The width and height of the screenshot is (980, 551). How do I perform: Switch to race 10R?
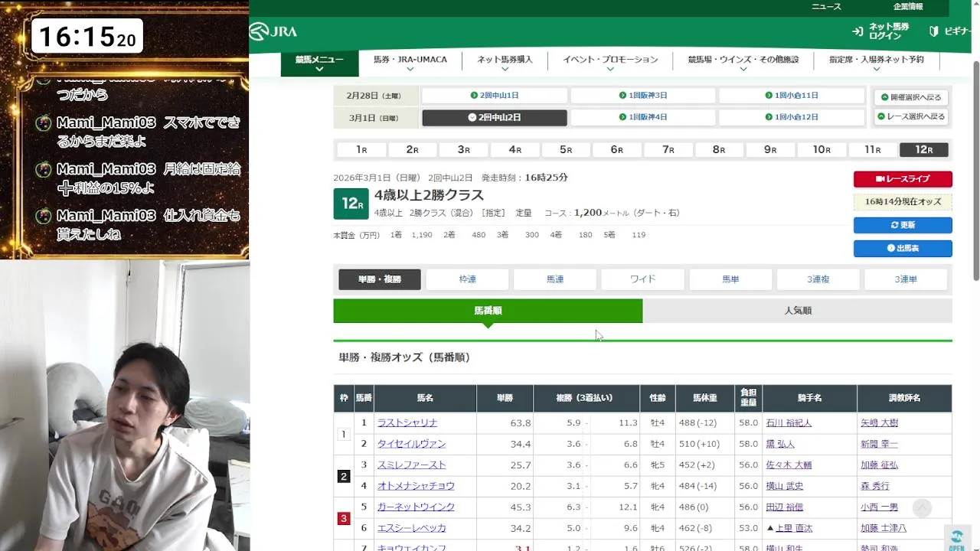tap(822, 150)
